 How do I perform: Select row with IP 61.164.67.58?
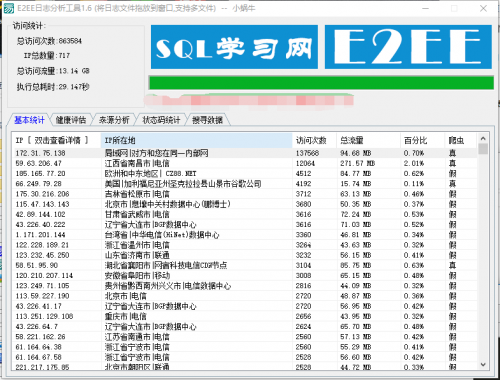coord(245,357)
